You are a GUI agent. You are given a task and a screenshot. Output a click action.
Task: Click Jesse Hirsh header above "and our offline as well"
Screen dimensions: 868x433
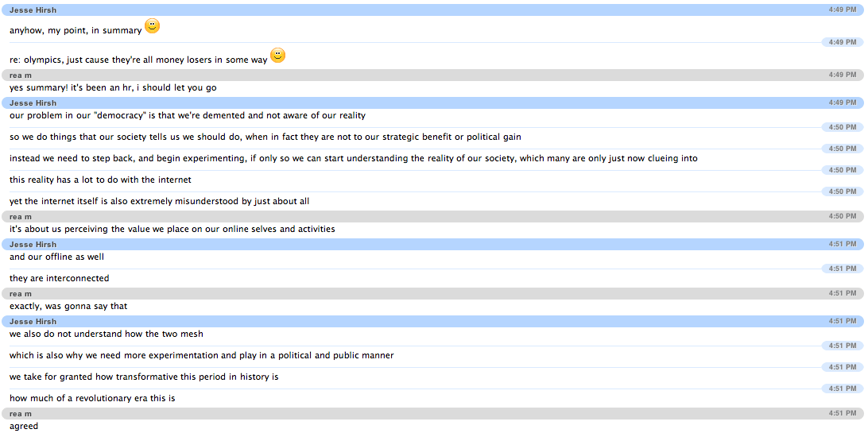point(33,245)
